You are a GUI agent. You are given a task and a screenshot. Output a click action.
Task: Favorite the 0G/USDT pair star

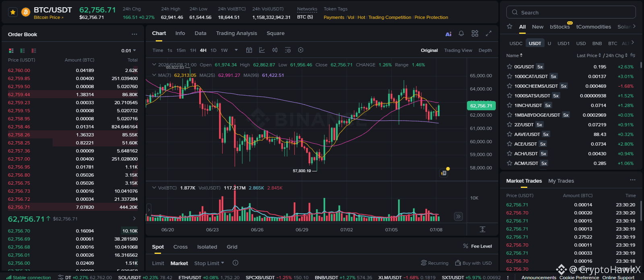pyautogui.click(x=510, y=67)
